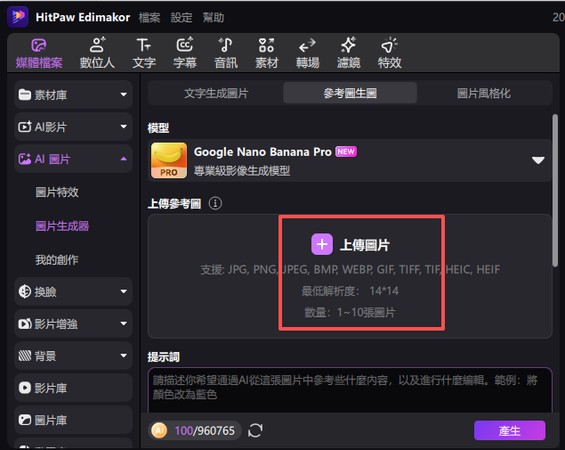Open the 字幕 subtitles tool
565x450 pixels.
[x=185, y=54]
